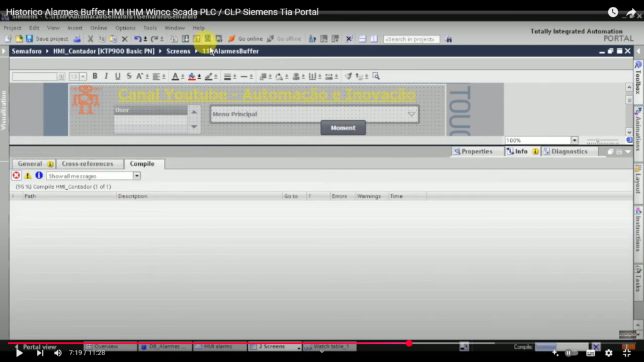
Task: Switch to the Compile tab
Action: tap(142, 164)
